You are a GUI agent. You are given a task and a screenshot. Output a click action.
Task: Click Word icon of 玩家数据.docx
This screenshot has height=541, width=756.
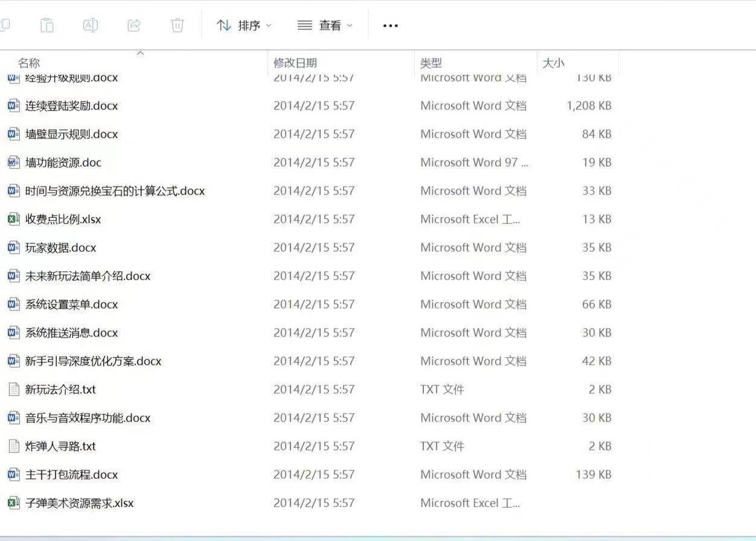point(14,248)
